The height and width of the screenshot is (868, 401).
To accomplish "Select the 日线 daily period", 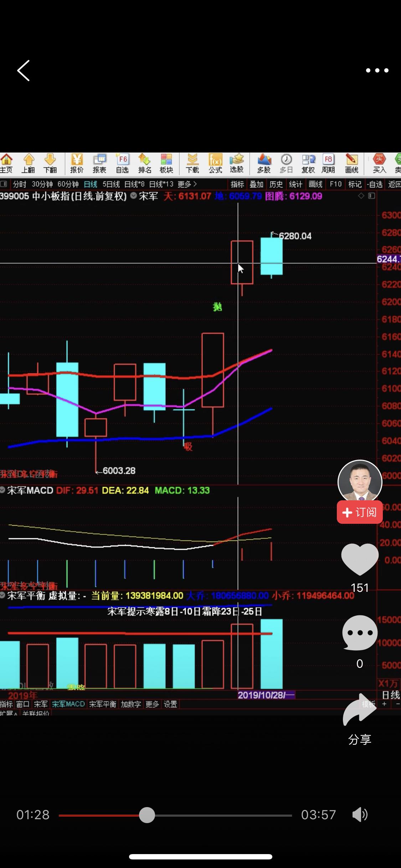I will (91, 184).
